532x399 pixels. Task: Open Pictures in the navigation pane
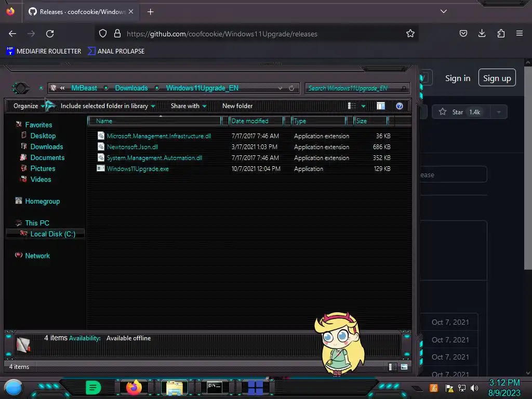tap(43, 168)
